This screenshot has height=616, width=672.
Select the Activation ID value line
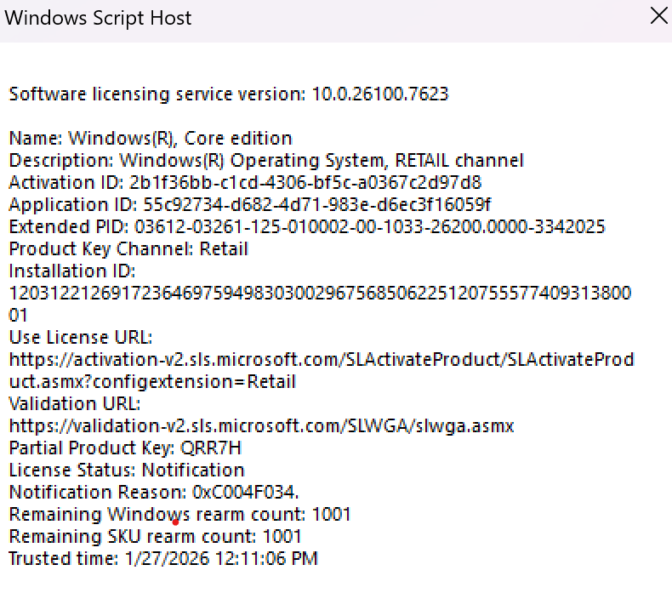point(245,183)
